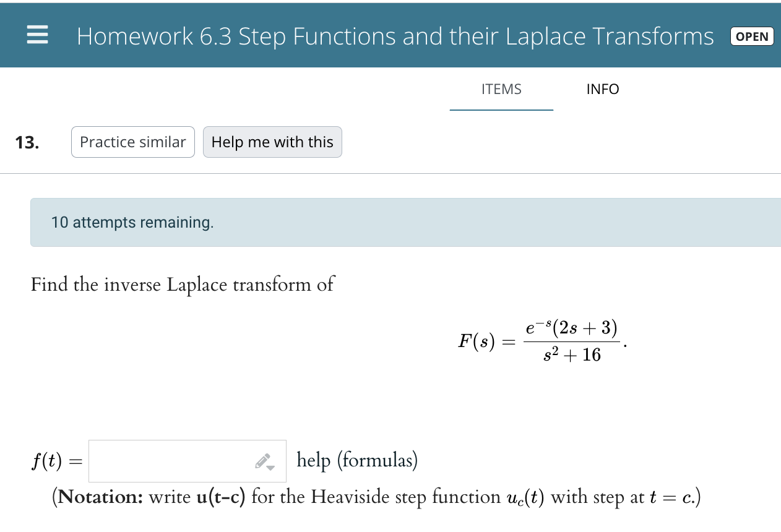Screen dimensions: 781x532
Task: Click the F(s) formula display
Action: (x=540, y=341)
